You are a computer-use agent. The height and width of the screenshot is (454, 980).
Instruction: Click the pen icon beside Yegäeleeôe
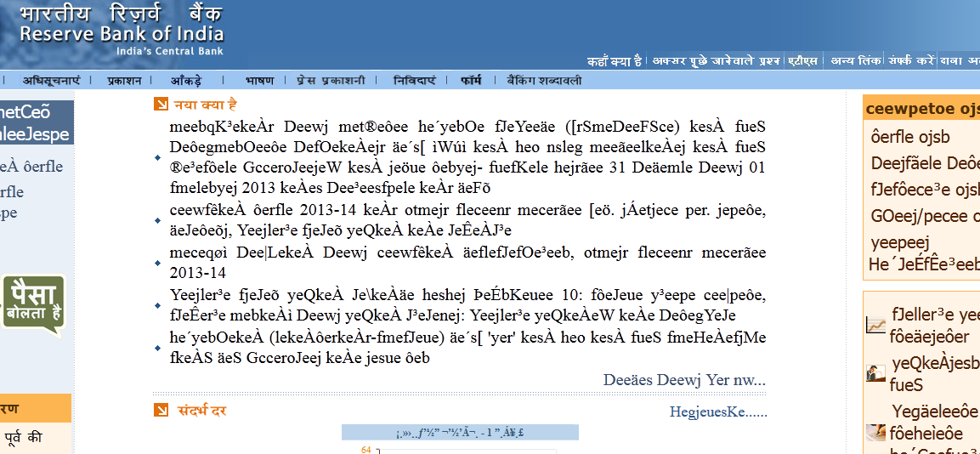click(x=875, y=432)
